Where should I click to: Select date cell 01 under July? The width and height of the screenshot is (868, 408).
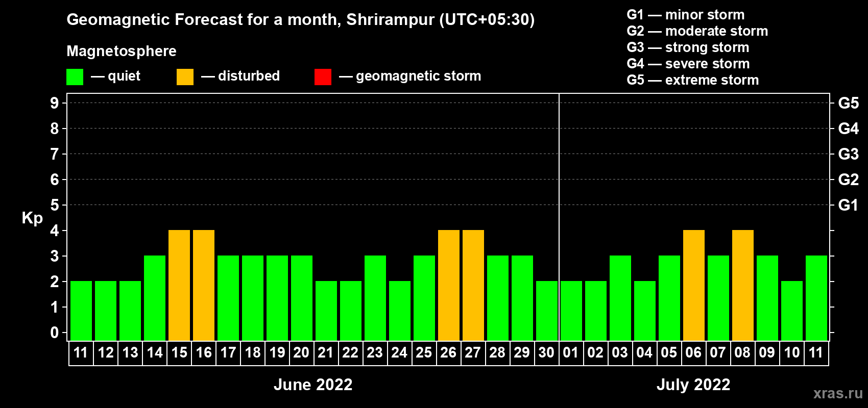[571, 353]
